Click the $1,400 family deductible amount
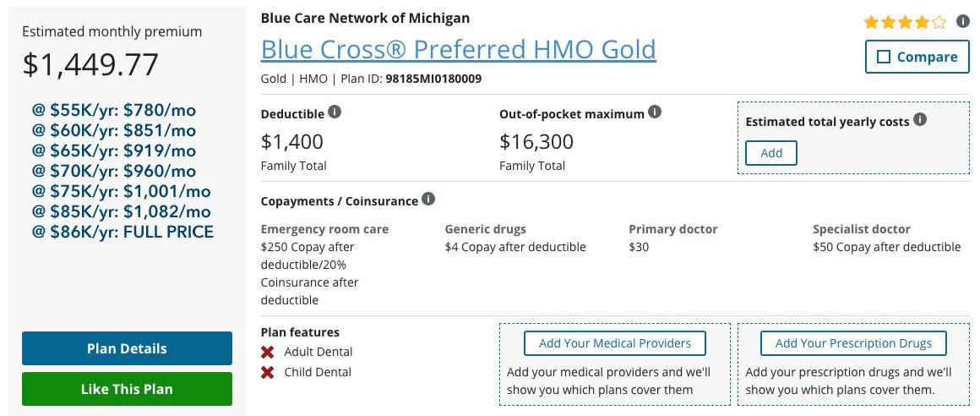The image size is (980, 416). coord(292,141)
